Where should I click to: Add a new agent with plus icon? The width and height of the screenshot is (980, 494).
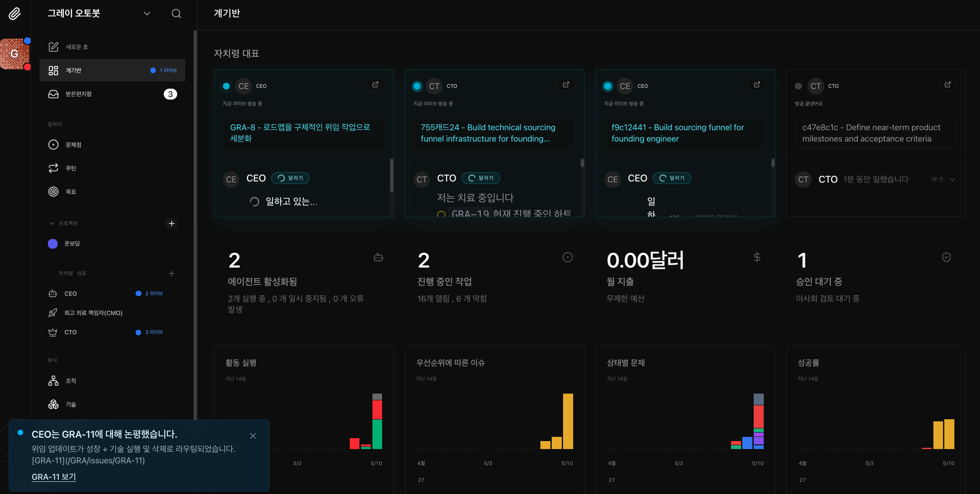(171, 273)
